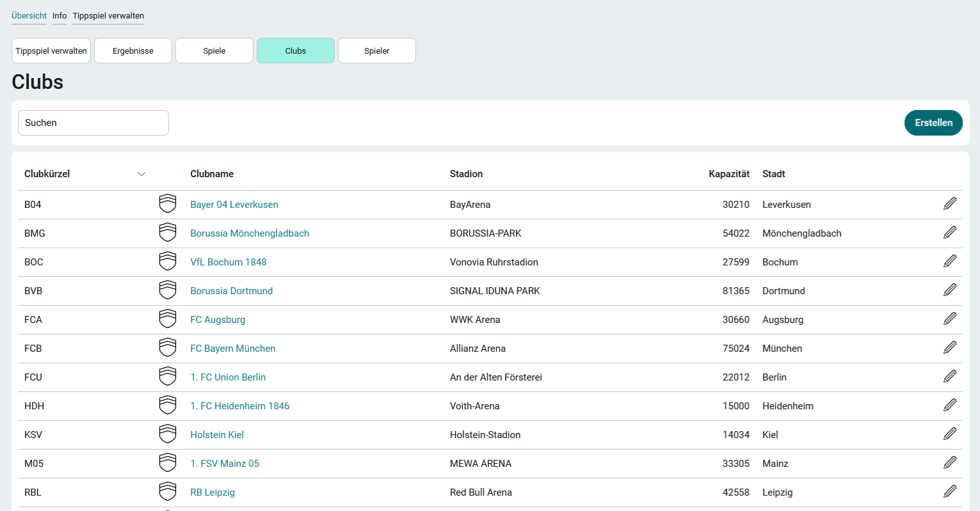Screen dimensions: 980x511
Task: Open the Bayer 04 Leverkusen club link
Action: (234, 205)
